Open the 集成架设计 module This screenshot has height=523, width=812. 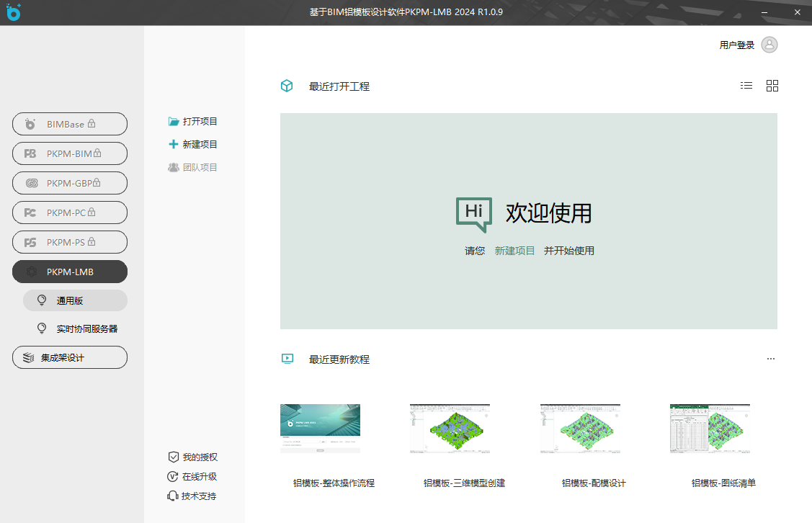[70, 357]
